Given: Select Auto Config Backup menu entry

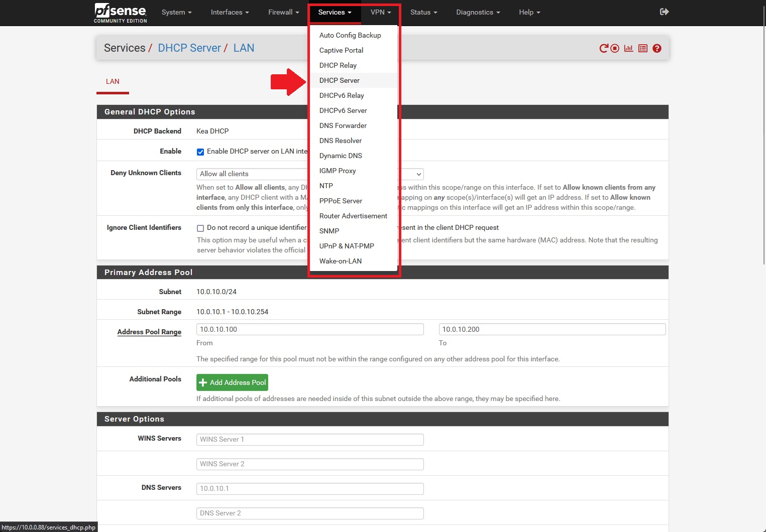Looking at the screenshot, I should point(354,35).
